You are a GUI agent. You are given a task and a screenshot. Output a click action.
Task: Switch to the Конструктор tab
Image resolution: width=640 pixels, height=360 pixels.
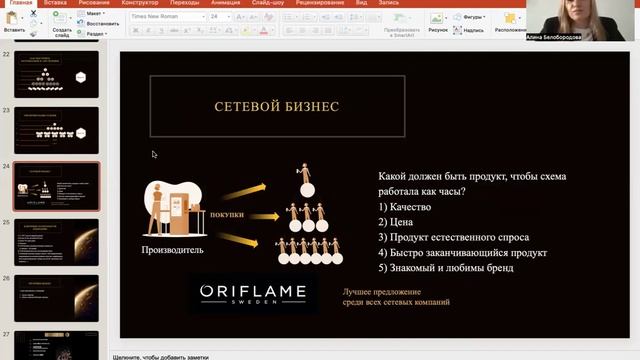coord(140,3)
